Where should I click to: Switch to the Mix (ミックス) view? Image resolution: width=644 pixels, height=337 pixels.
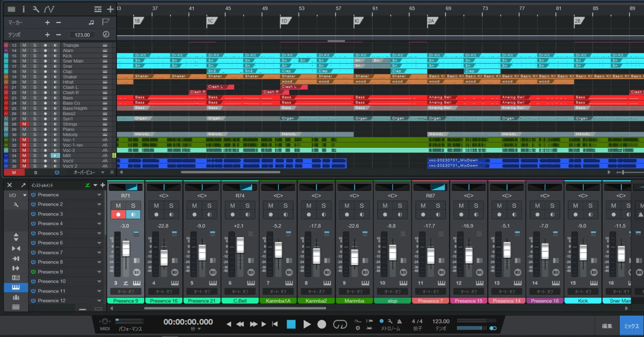tap(631, 326)
